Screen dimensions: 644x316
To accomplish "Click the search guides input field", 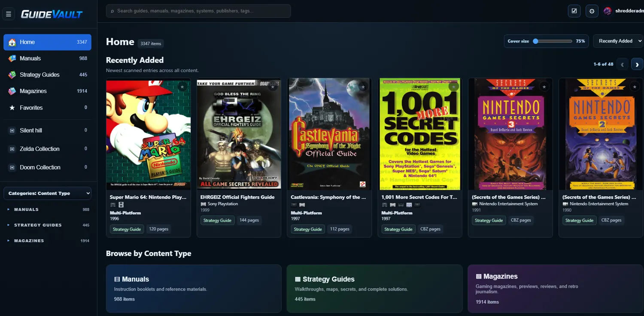I will coord(198,11).
